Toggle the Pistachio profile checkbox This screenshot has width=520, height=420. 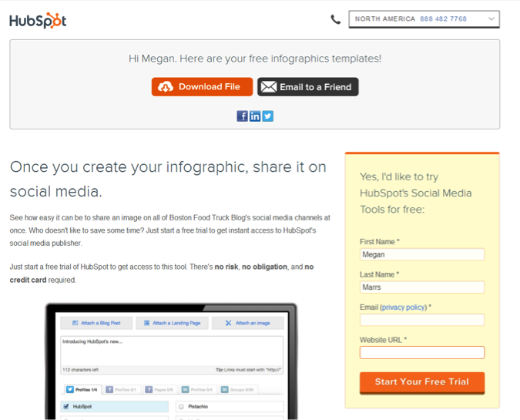[x=181, y=406]
